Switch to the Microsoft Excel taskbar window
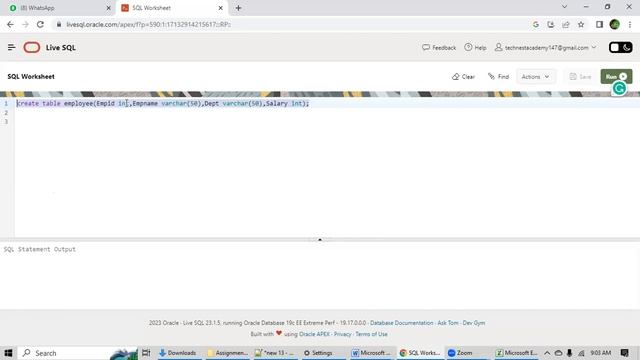This screenshot has width=640, height=360. coord(516,353)
